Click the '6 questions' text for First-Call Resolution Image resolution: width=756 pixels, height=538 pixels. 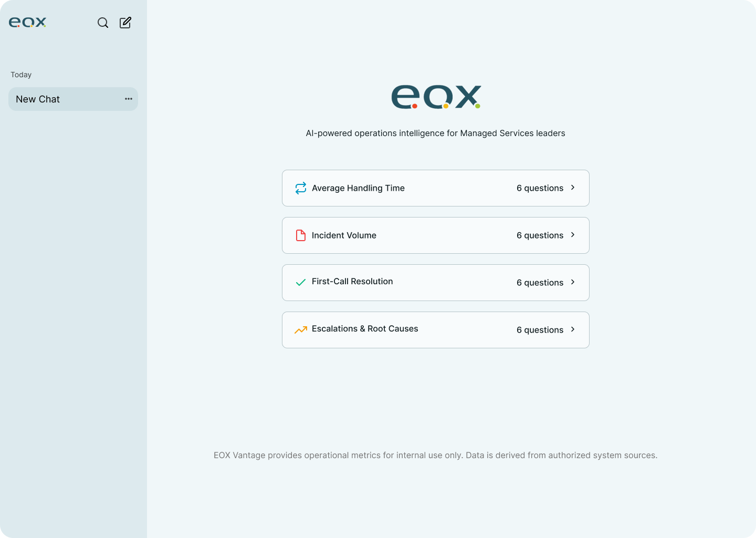pos(540,283)
